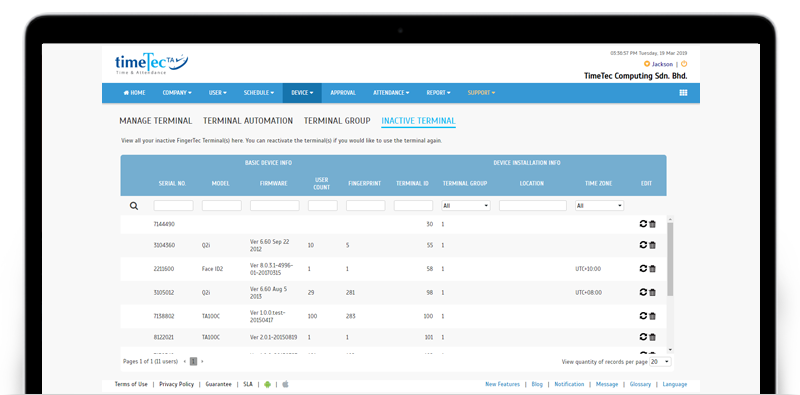800x395 pixels.
Task: Open the USER dropdown menu
Action: click(x=217, y=93)
